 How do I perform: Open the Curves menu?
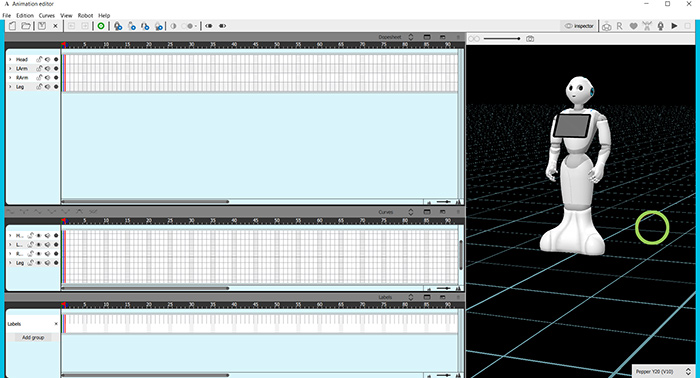point(46,15)
